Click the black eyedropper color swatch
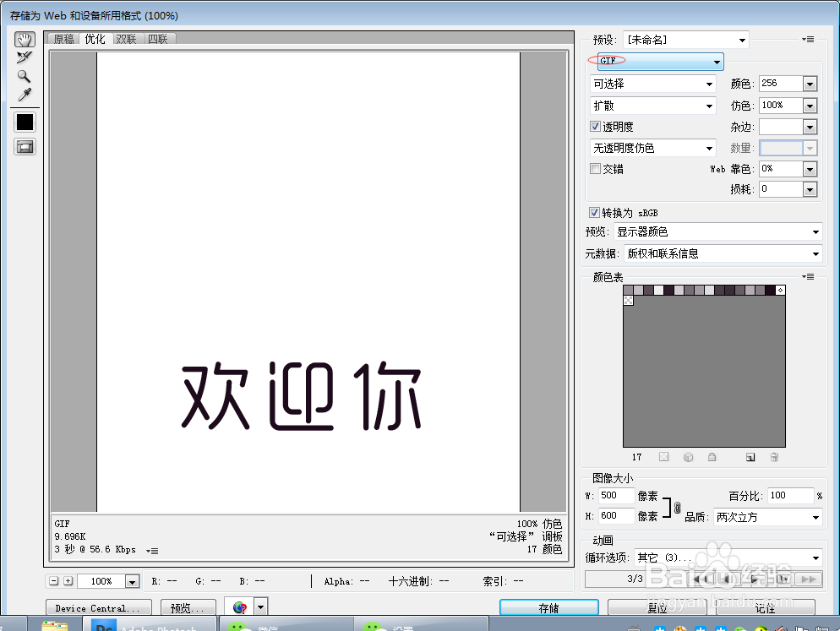This screenshot has width=840, height=631. point(24,122)
